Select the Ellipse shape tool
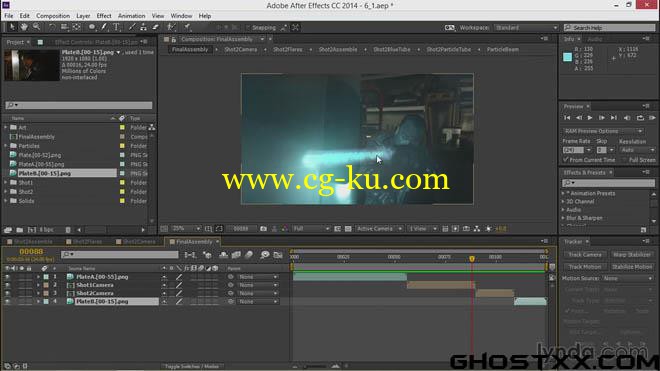660x371 pixels. [x=91, y=27]
